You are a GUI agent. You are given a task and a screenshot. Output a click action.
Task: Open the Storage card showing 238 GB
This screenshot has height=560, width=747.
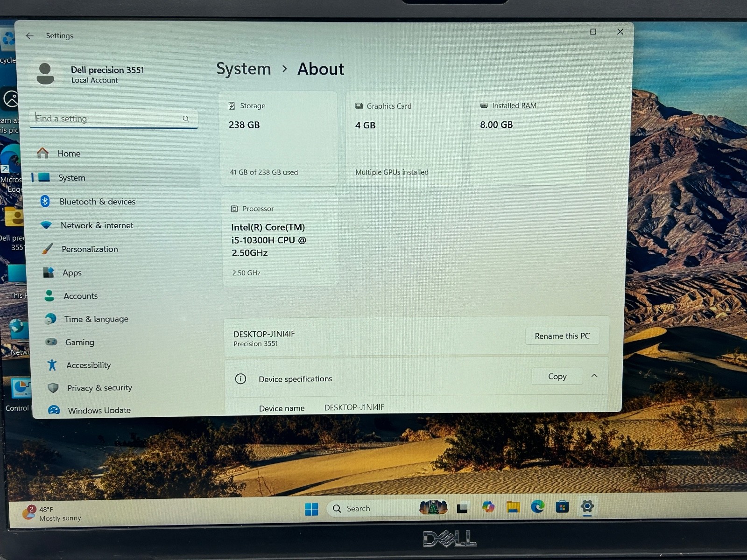[x=279, y=139]
